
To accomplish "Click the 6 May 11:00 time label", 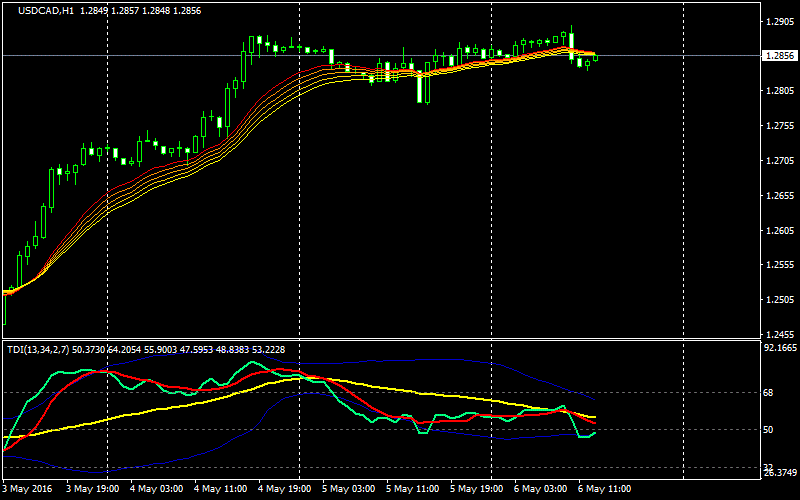I will click(x=604, y=490).
